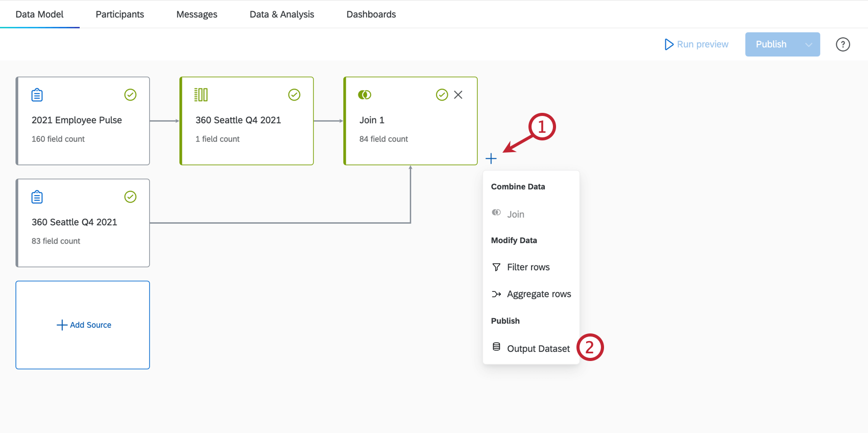Open the Data & Analysis tab
The height and width of the screenshot is (433, 868).
coord(282,14)
